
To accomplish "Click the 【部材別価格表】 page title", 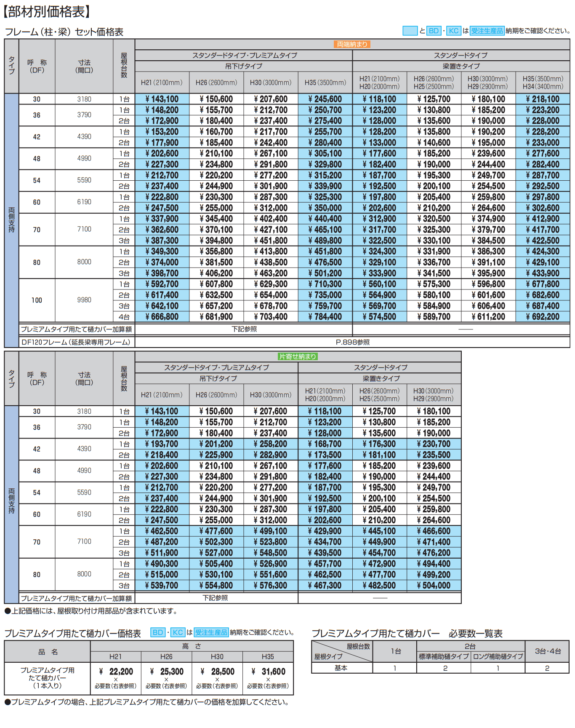I will point(46,12).
